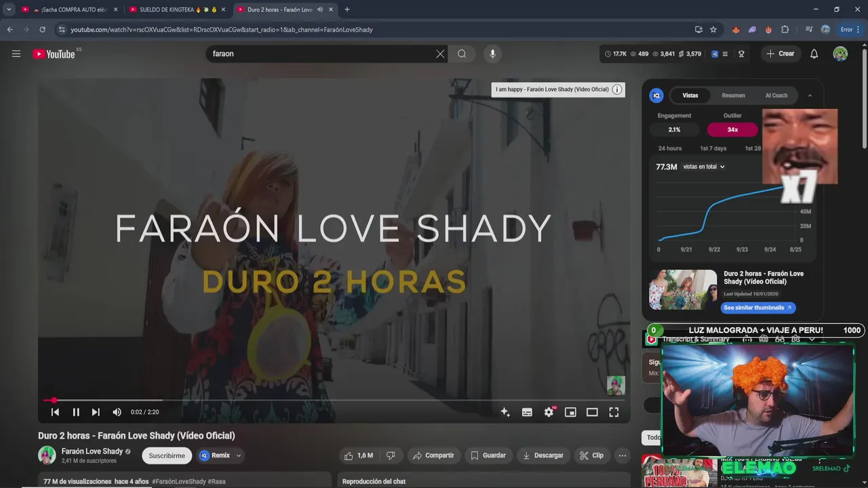The width and height of the screenshot is (868, 488).
Task: Skip to the previous video
Action: (55, 412)
